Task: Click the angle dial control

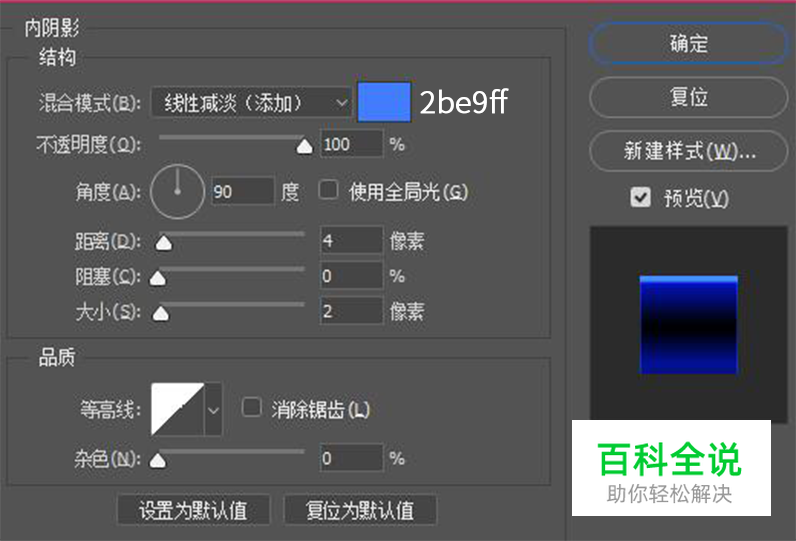Action: (x=177, y=190)
